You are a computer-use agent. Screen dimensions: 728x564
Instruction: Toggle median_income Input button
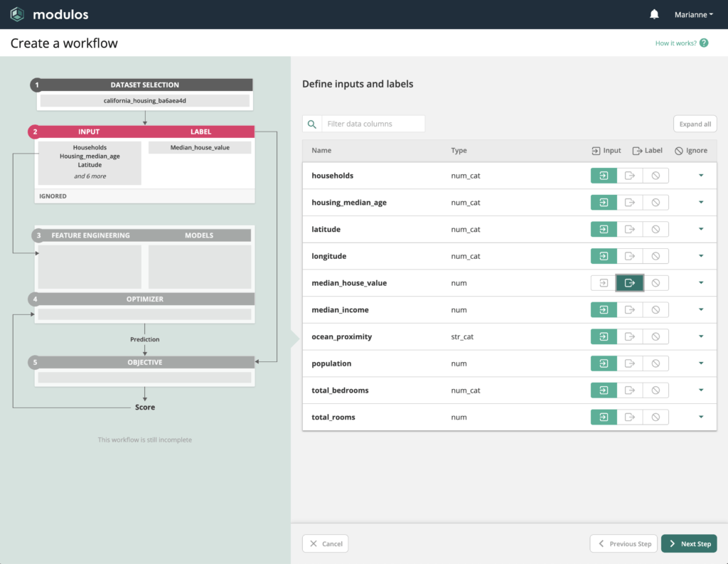click(604, 310)
